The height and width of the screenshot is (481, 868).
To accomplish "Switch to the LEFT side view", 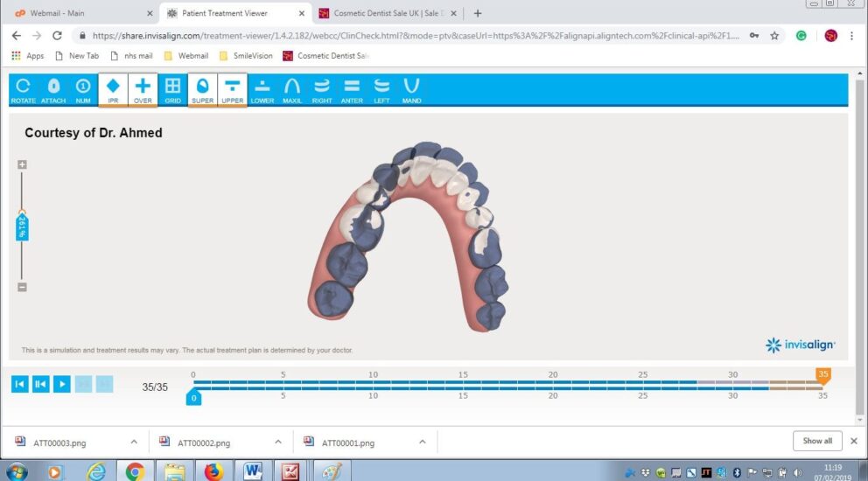I will [x=382, y=90].
